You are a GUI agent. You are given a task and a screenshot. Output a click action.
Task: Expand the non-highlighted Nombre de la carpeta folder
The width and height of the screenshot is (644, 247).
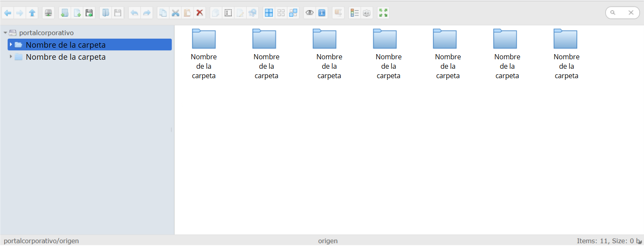11,57
